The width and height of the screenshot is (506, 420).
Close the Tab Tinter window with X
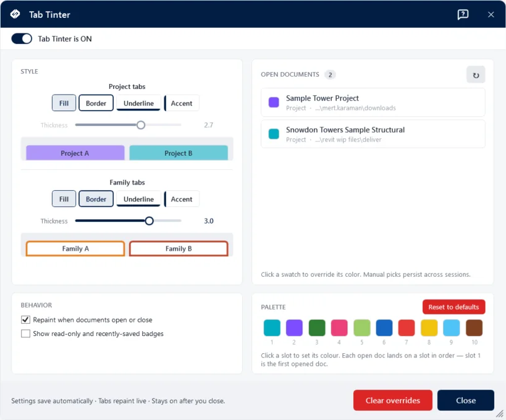point(491,15)
